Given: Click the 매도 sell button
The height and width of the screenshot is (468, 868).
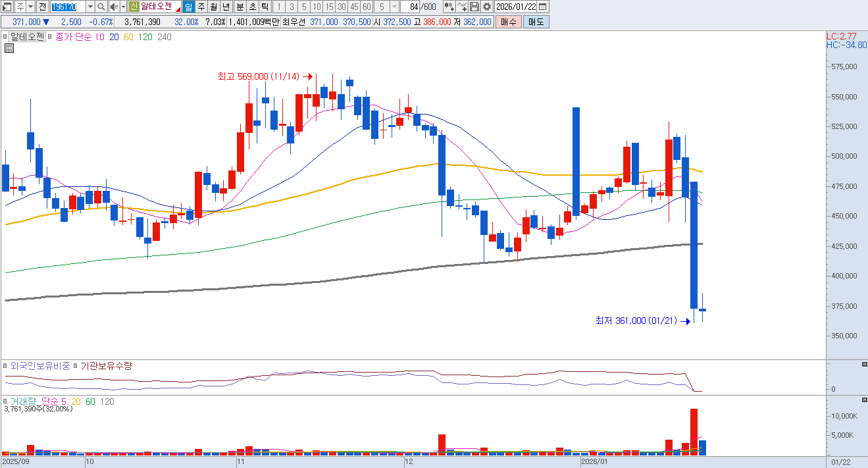Looking at the screenshot, I should pyautogui.click(x=536, y=22).
